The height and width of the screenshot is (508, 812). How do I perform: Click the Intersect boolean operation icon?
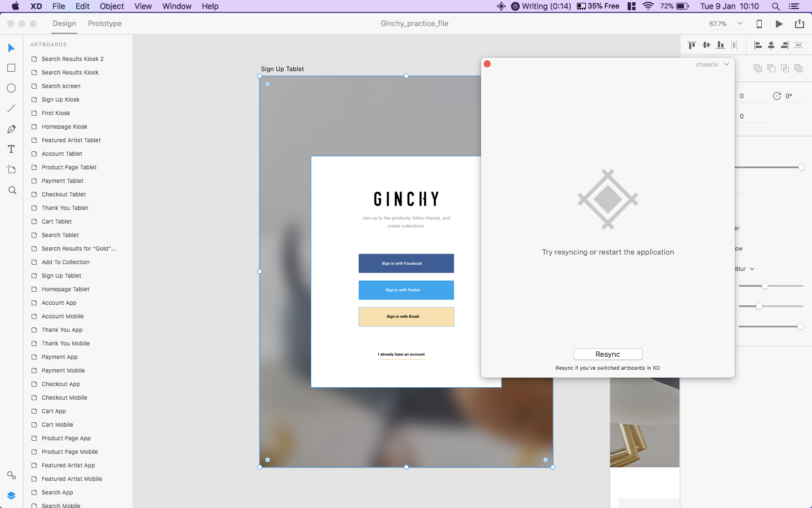(x=785, y=68)
